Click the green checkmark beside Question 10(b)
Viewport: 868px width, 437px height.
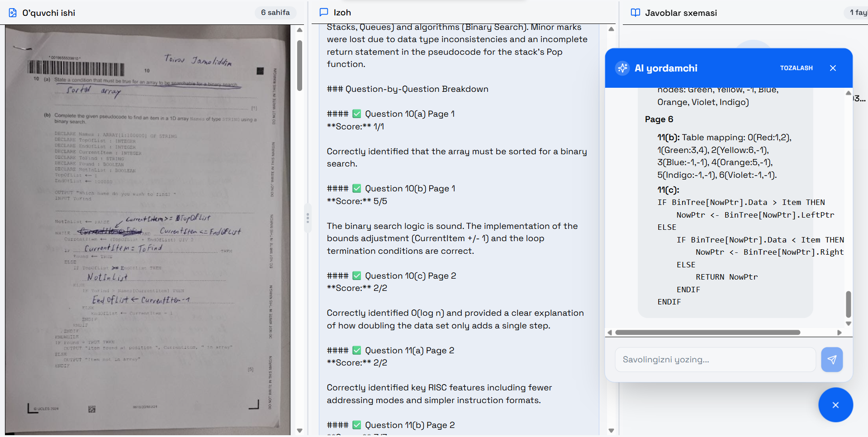tap(357, 189)
